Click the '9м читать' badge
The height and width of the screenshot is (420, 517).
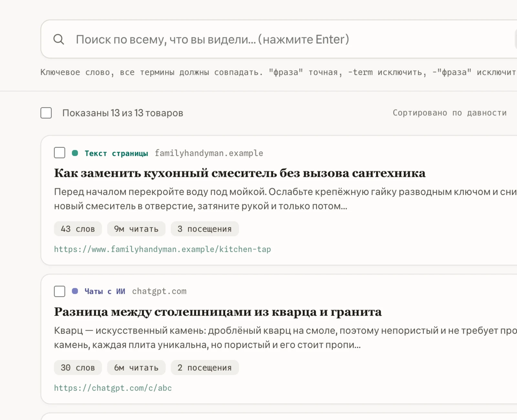(x=136, y=229)
